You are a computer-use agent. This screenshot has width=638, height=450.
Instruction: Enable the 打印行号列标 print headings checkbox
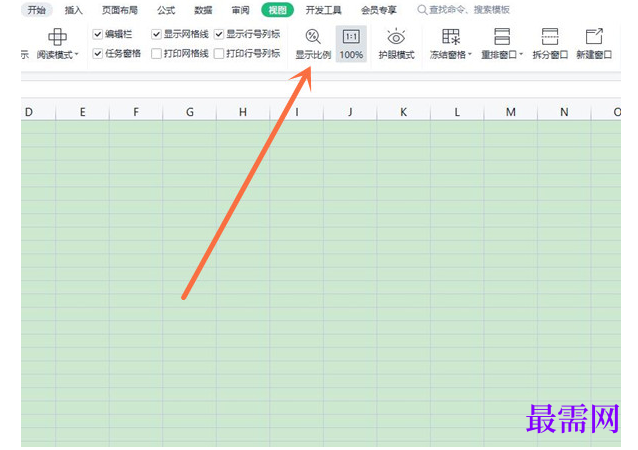[x=219, y=53]
